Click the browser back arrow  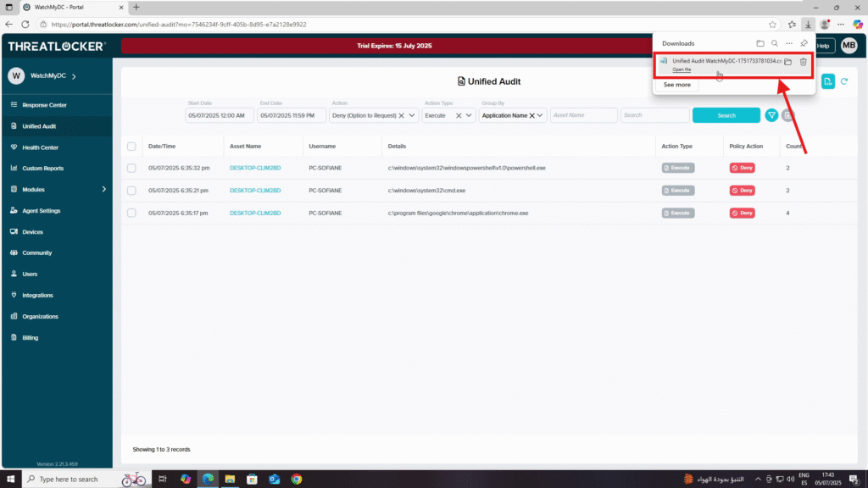point(8,25)
